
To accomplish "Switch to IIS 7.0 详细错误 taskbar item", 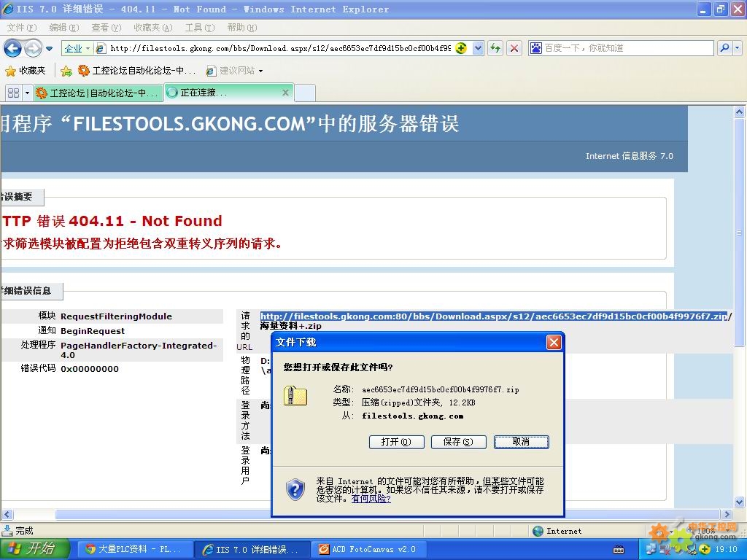I will (x=252, y=550).
